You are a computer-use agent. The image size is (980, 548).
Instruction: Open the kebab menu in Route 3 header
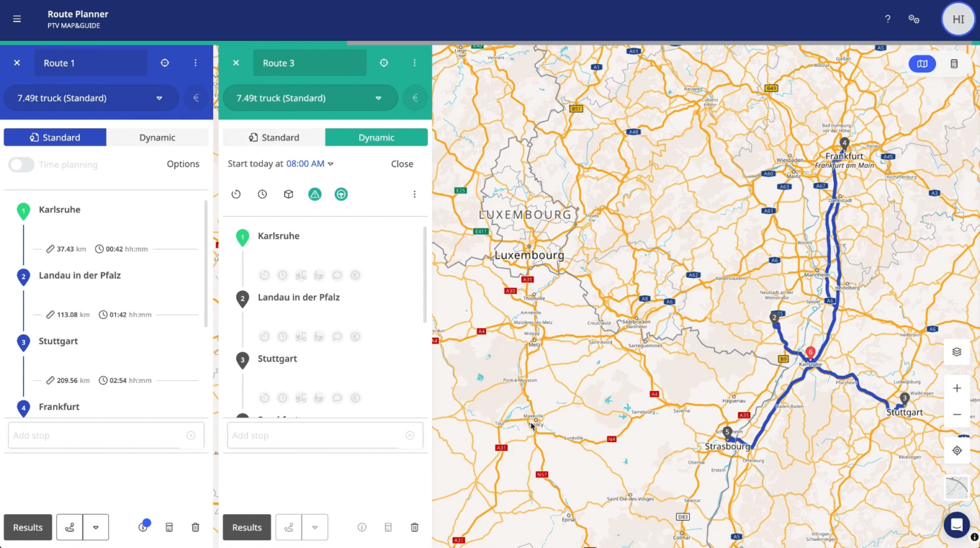[414, 63]
